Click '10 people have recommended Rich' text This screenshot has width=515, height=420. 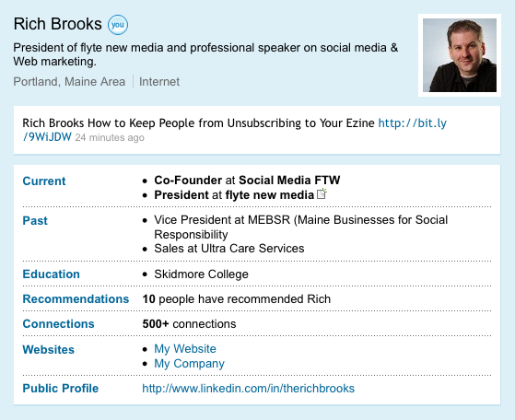tap(237, 299)
